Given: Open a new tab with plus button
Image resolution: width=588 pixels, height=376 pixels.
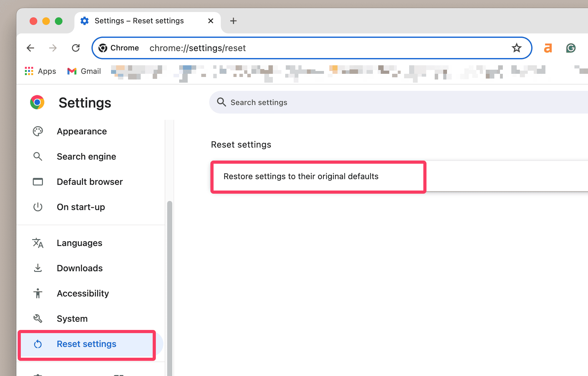Looking at the screenshot, I should coord(233,21).
